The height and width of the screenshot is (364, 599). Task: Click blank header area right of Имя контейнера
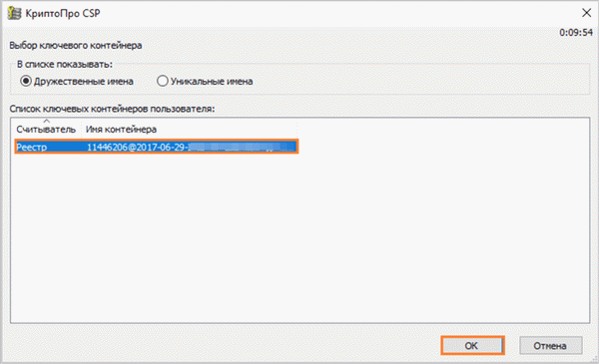click(x=443, y=130)
